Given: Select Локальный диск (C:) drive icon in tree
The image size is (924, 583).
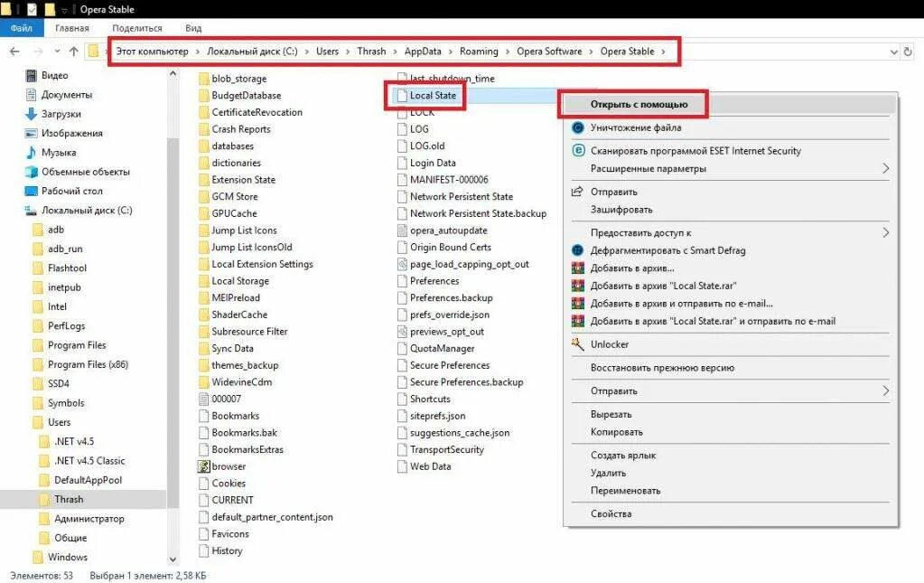Looking at the screenshot, I should coord(32,211).
